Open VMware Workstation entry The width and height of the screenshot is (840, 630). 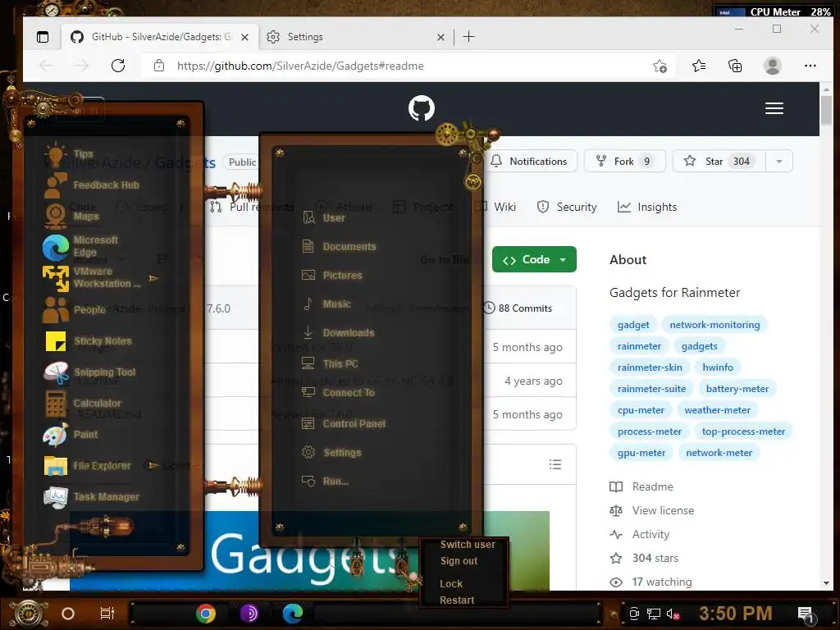(92, 277)
